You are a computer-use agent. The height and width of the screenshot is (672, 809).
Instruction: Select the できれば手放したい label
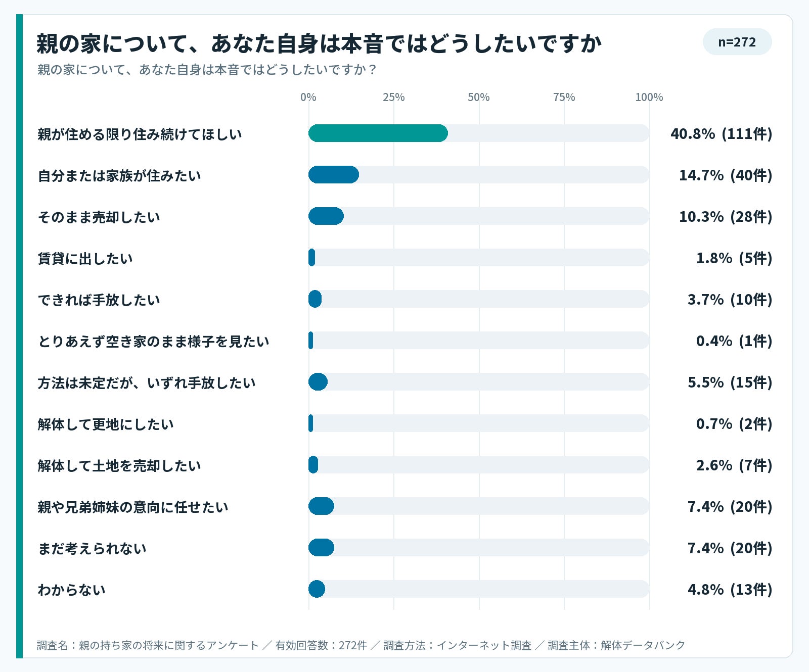pyautogui.click(x=99, y=300)
